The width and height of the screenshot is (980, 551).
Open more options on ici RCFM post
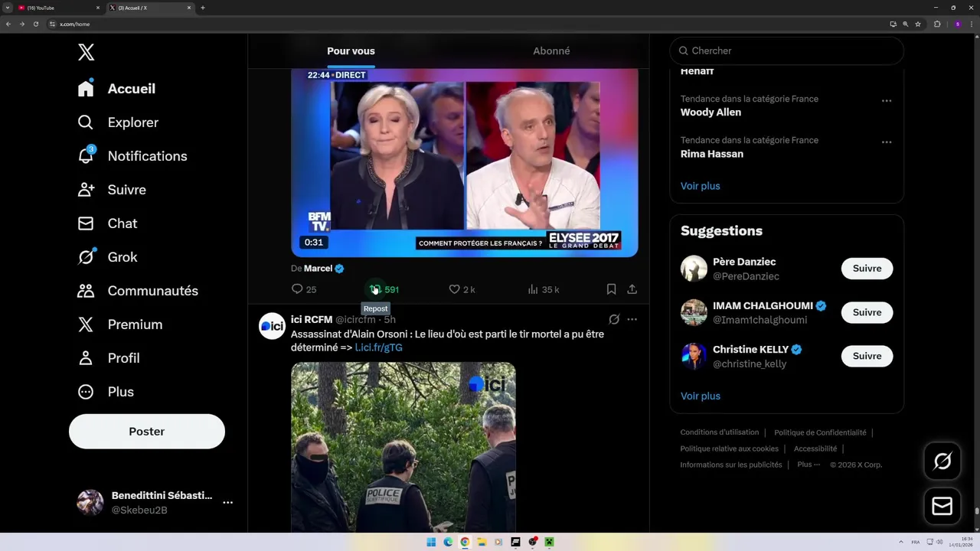coord(632,319)
